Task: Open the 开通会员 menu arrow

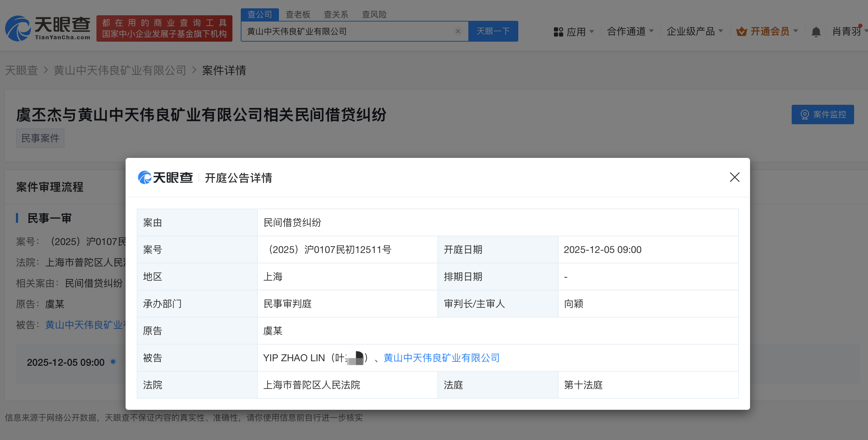Action: pos(796,31)
